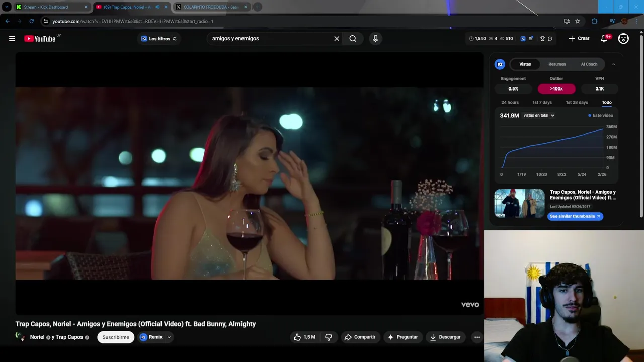Screen dimensions: 644x362
Task: Click the Compartir share button
Action: [x=360, y=337]
